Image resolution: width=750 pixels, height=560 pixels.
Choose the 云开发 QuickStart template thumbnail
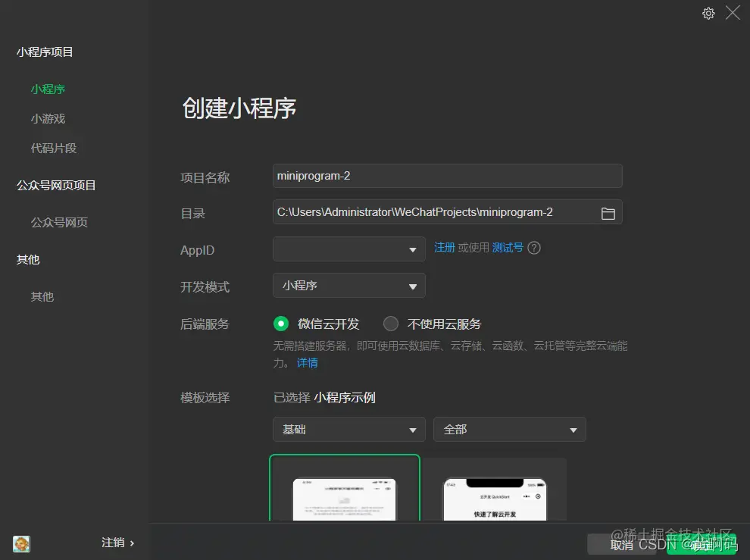[x=495, y=490]
